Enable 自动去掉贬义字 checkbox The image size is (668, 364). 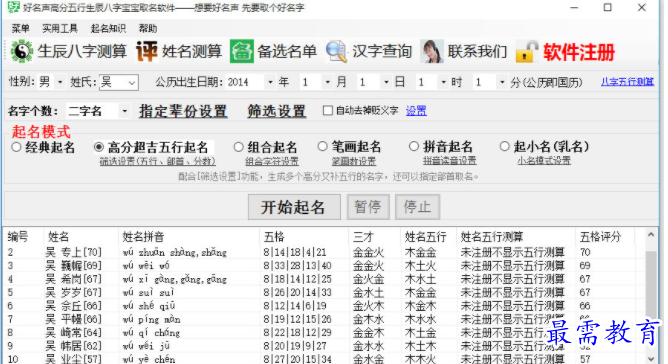[328, 111]
